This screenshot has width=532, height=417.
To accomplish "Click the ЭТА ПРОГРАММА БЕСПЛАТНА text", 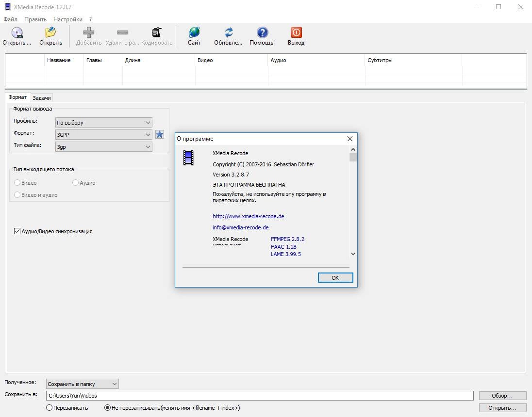I will 249,185.
